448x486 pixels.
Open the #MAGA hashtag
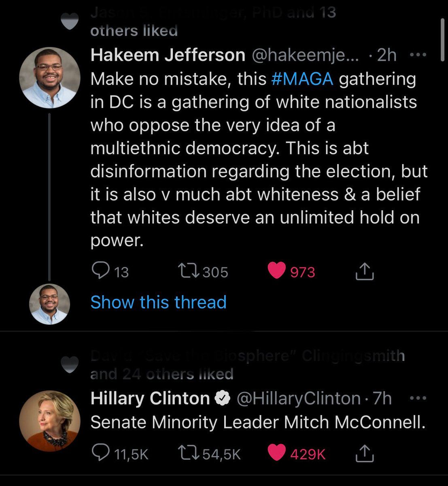(302, 79)
